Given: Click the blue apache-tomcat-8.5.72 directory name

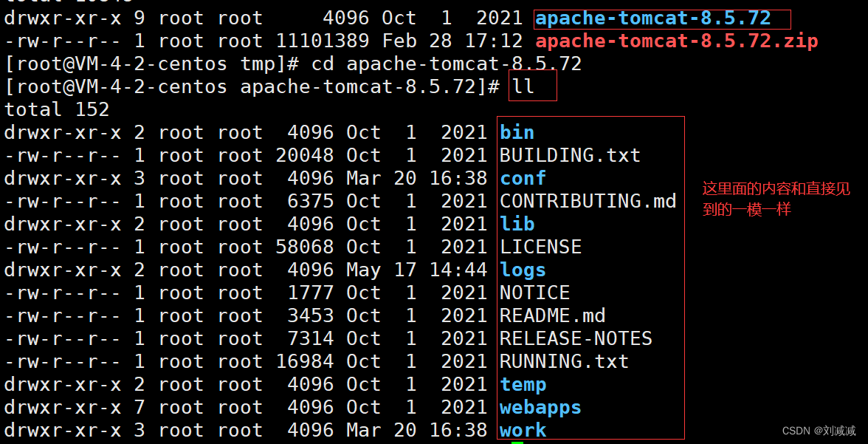Looking at the screenshot, I should tap(653, 18).
